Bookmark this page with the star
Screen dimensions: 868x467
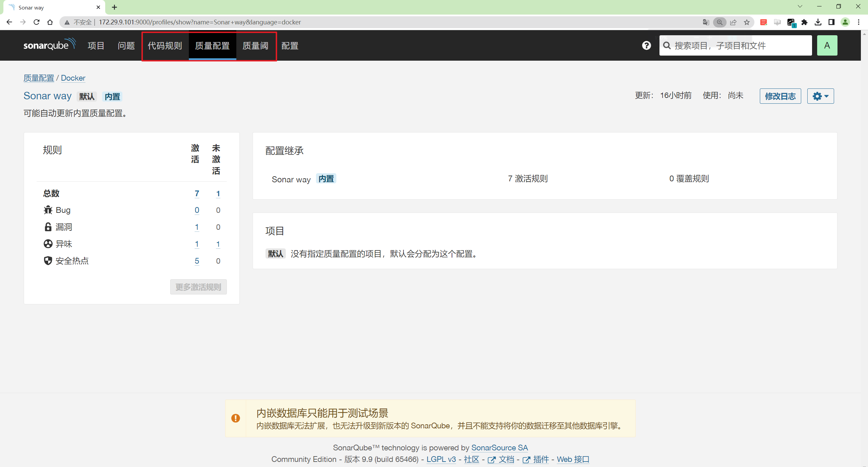[747, 22]
